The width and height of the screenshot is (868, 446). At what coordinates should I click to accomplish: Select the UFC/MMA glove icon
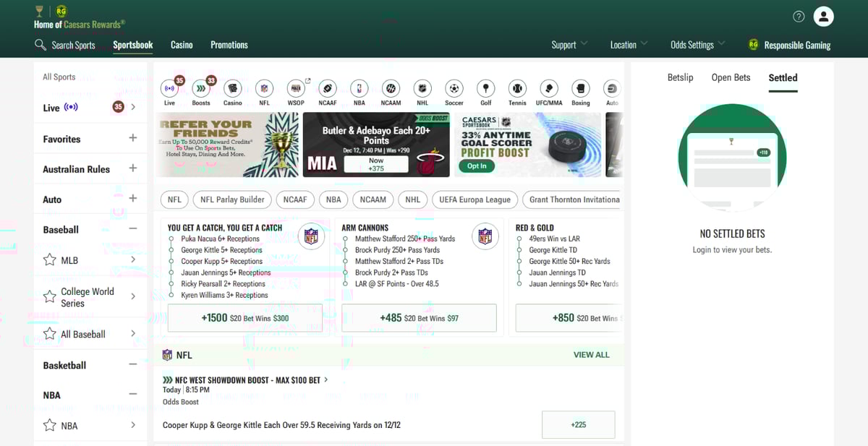coord(549,88)
